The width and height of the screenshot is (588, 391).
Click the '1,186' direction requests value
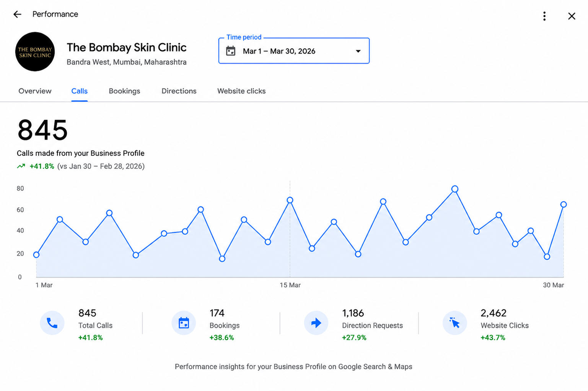pyautogui.click(x=353, y=313)
